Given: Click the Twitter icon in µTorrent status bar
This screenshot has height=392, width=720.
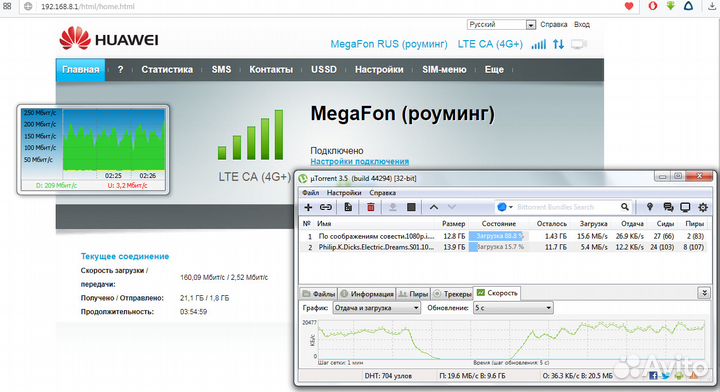Looking at the screenshot, I should [x=666, y=375].
